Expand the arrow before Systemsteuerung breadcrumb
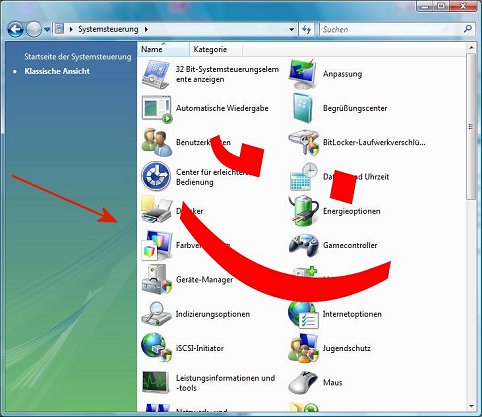Viewport: 482px width, 417px height. pyautogui.click(x=71, y=29)
